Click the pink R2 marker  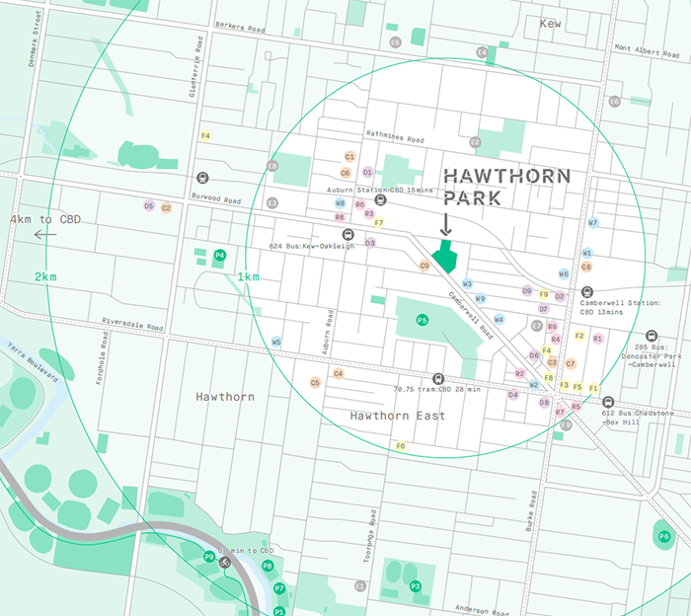click(x=520, y=374)
